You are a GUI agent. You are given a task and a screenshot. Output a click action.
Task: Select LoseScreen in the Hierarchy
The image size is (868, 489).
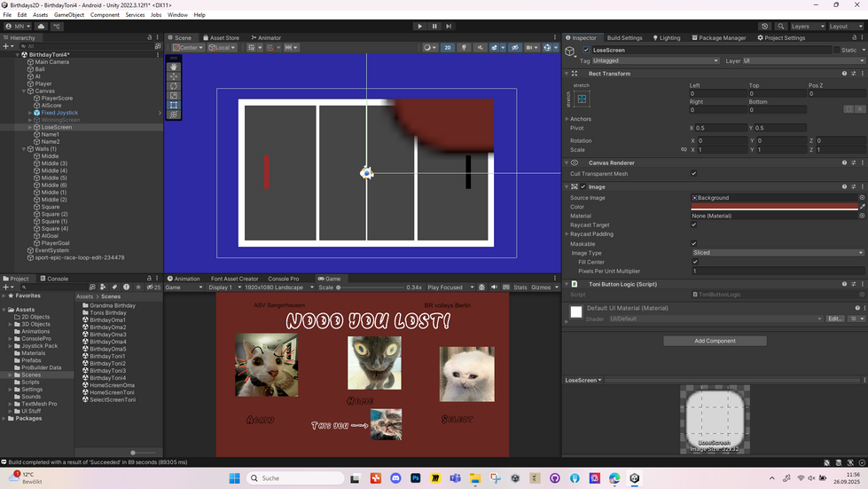coord(57,128)
